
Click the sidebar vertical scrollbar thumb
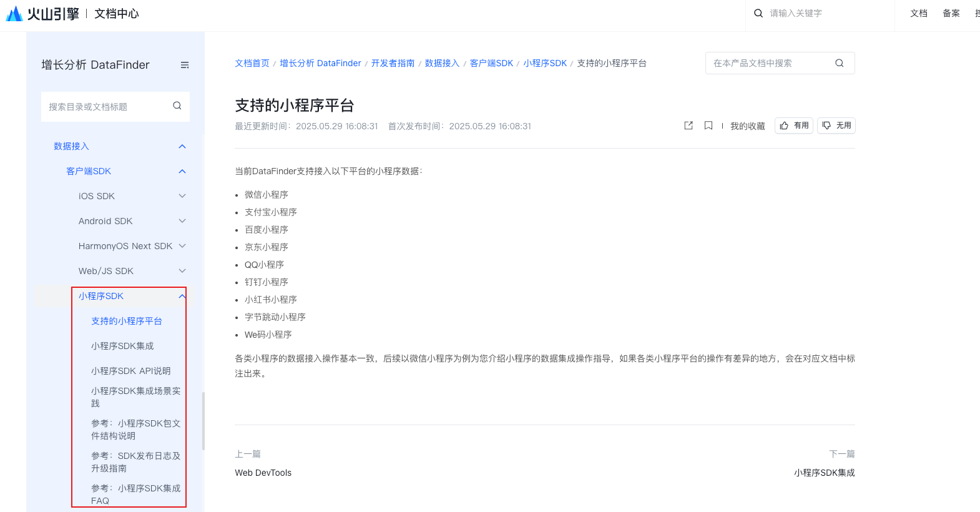pyautogui.click(x=203, y=421)
